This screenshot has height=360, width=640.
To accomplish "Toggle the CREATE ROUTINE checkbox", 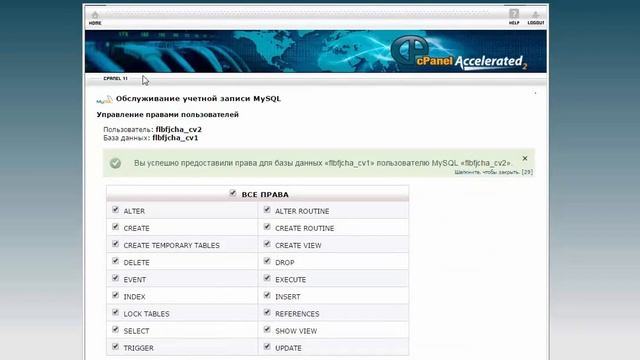I will 267,227.
